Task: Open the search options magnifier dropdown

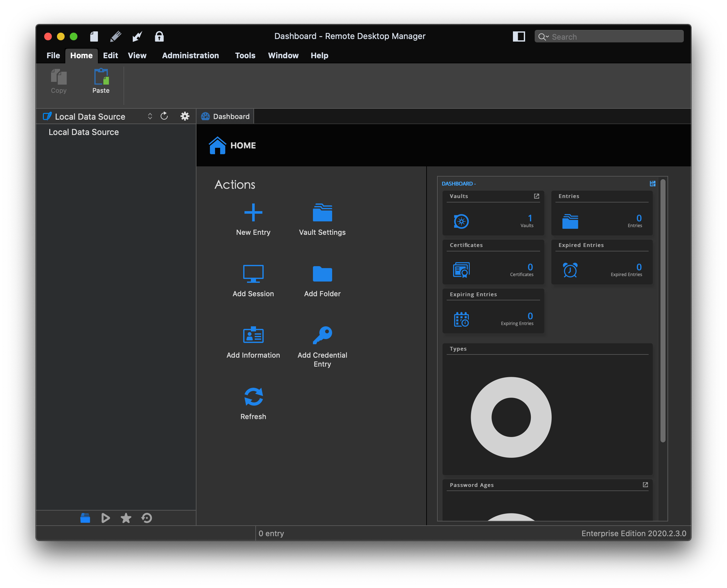Action: click(x=543, y=36)
